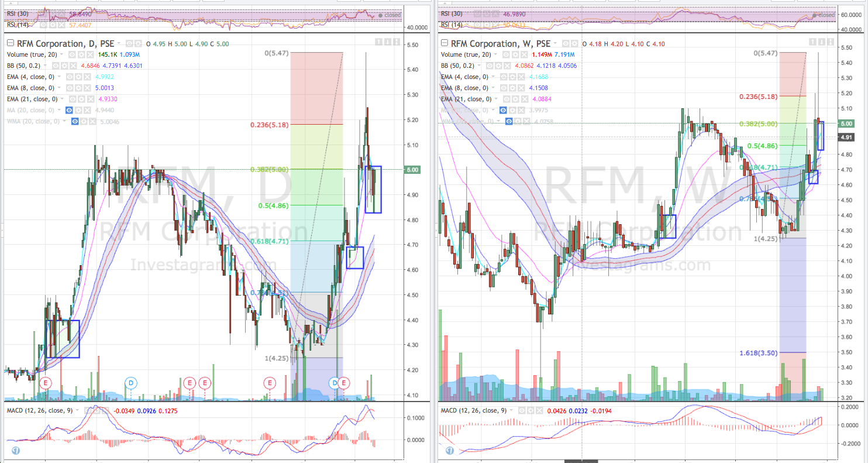This screenshot has height=463, width=868.
Task: Remove weekly MA (20, close, 0) indicator
Action: [521, 110]
